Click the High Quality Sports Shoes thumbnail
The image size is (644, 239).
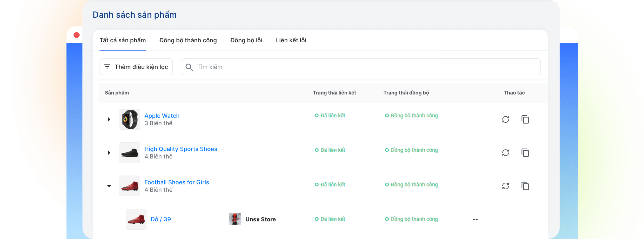coord(130,153)
